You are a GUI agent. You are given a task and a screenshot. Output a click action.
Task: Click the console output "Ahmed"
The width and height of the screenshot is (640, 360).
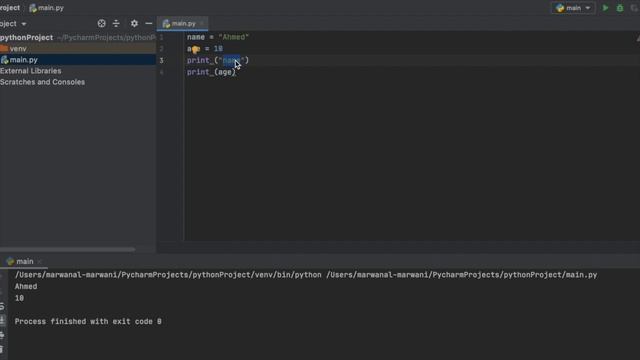coord(26,287)
